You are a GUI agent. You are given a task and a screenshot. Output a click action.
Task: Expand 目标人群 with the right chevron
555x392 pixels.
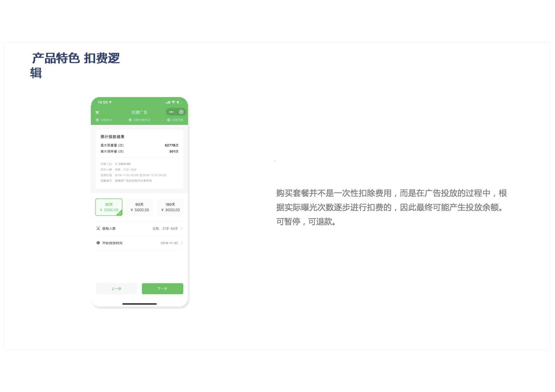click(182, 228)
